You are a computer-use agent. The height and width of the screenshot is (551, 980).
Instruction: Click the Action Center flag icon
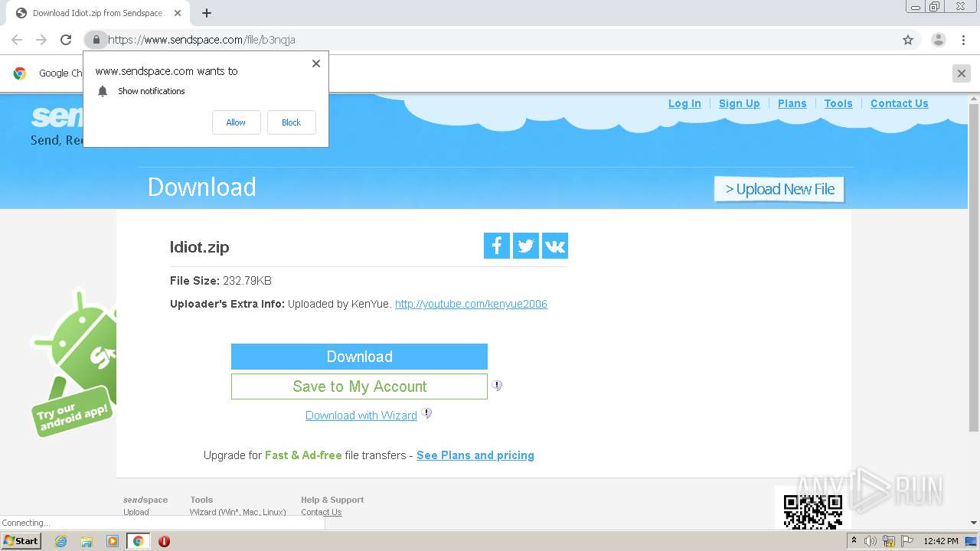[907, 541]
